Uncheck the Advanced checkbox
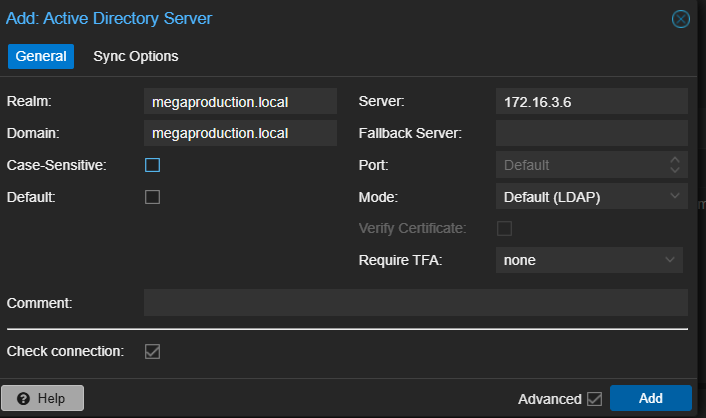The image size is (706, 418). tap(595, 399)
